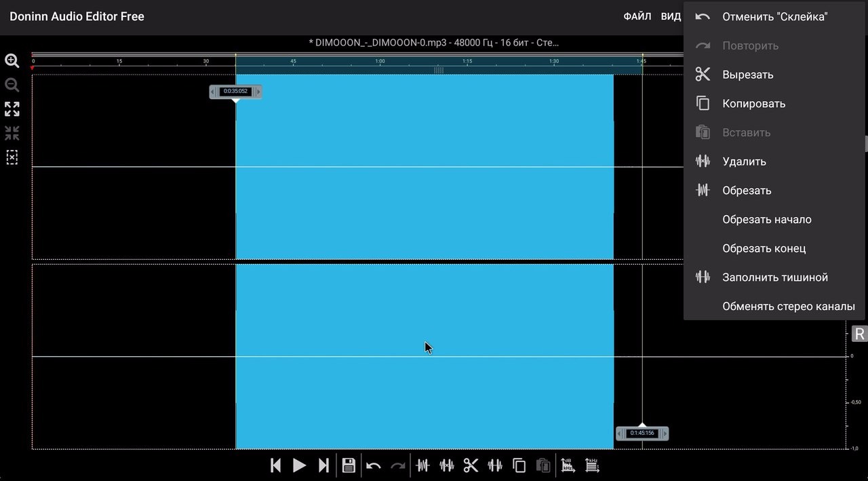
Task: Click the floppy disk save icon
Action: (349, 465)
